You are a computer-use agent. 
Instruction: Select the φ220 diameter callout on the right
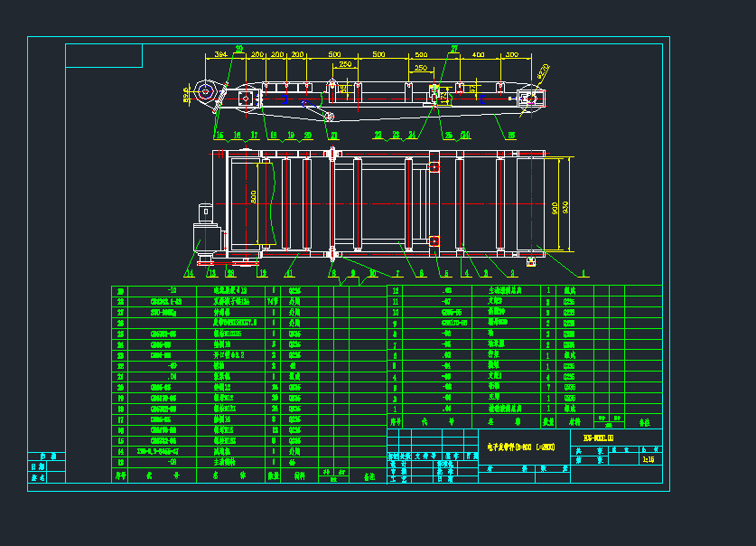(x=544, y=72)
